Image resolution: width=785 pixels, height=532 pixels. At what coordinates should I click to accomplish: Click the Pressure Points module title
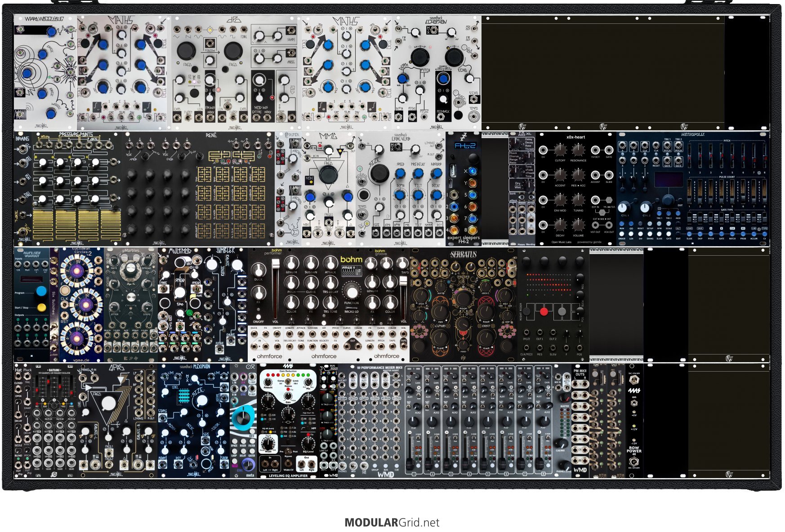[x=75, y=135]
